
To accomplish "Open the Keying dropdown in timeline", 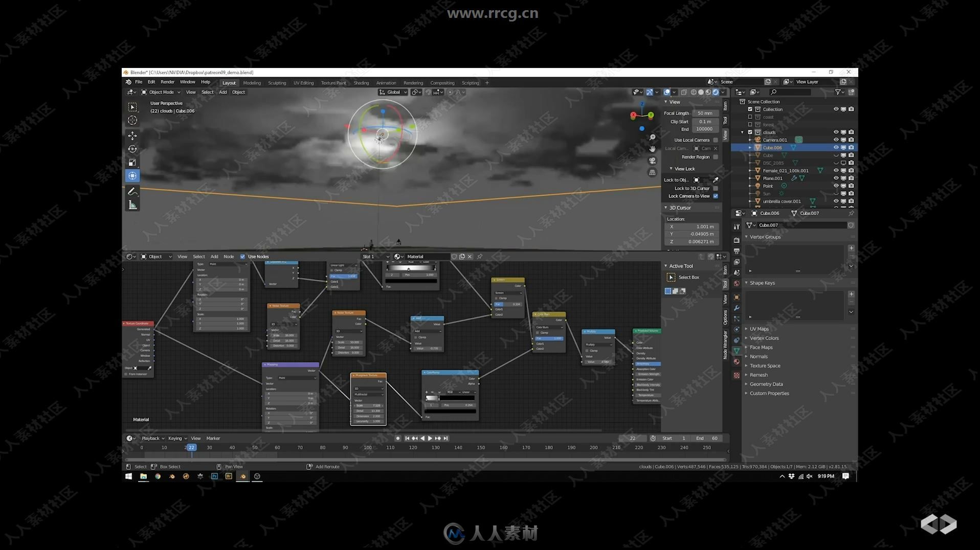I will tap(177, 438).
